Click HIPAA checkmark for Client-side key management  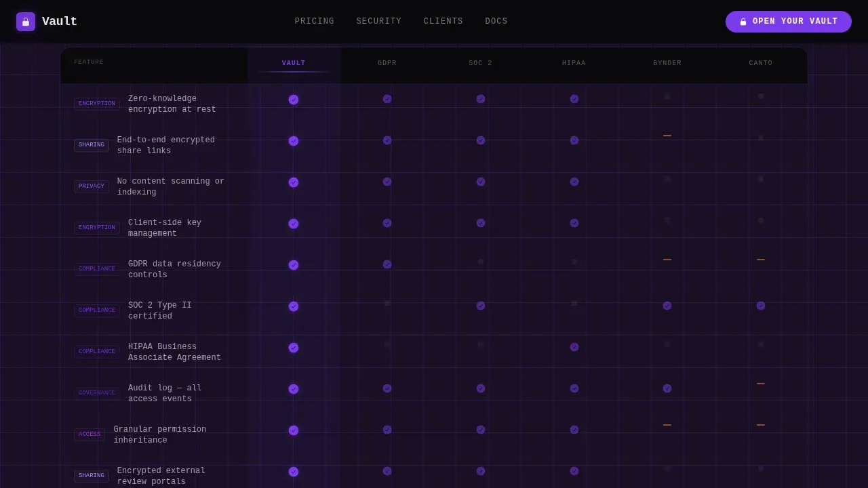[574, 223]
